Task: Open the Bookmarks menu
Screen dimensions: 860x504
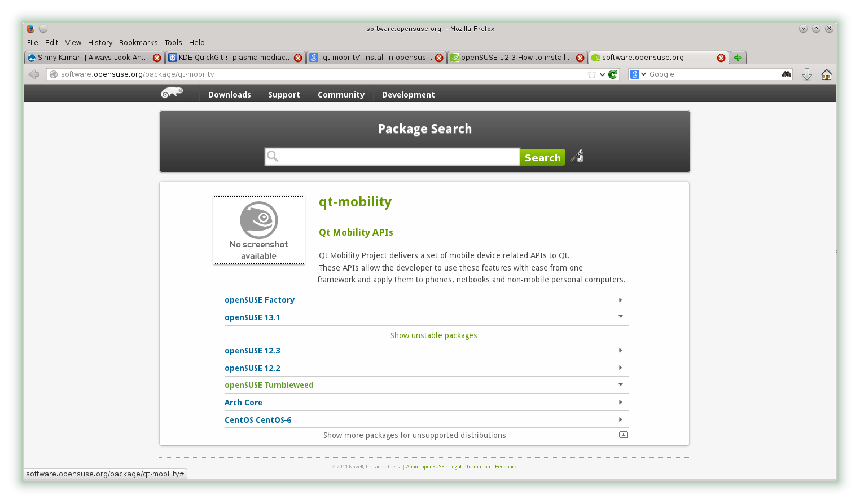Action: click(x=138, y=43)
